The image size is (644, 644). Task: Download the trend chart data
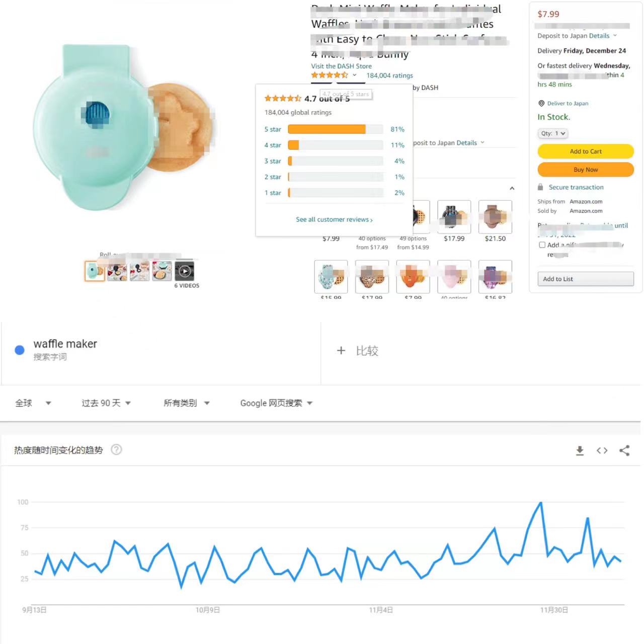point(580,450)
